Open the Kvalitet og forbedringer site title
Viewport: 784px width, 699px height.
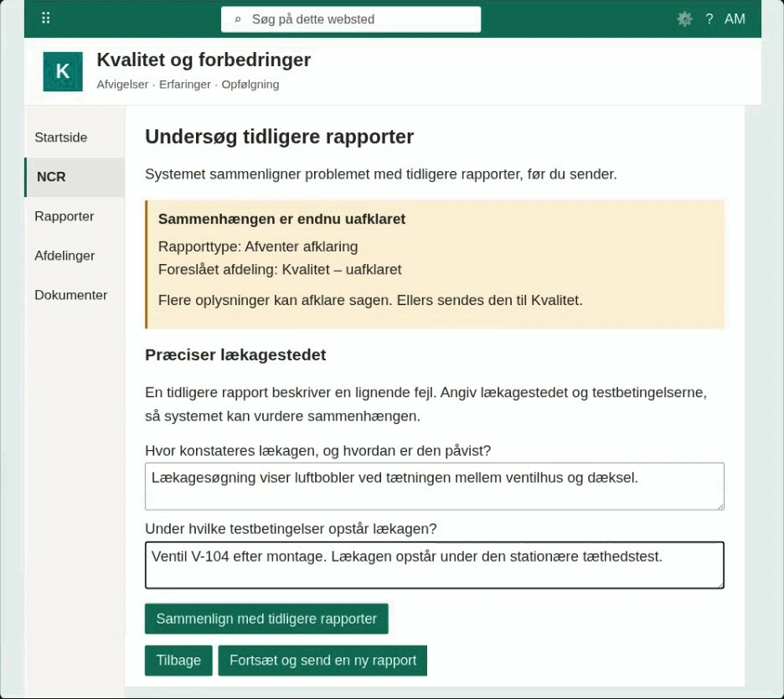tap(204, 60)
